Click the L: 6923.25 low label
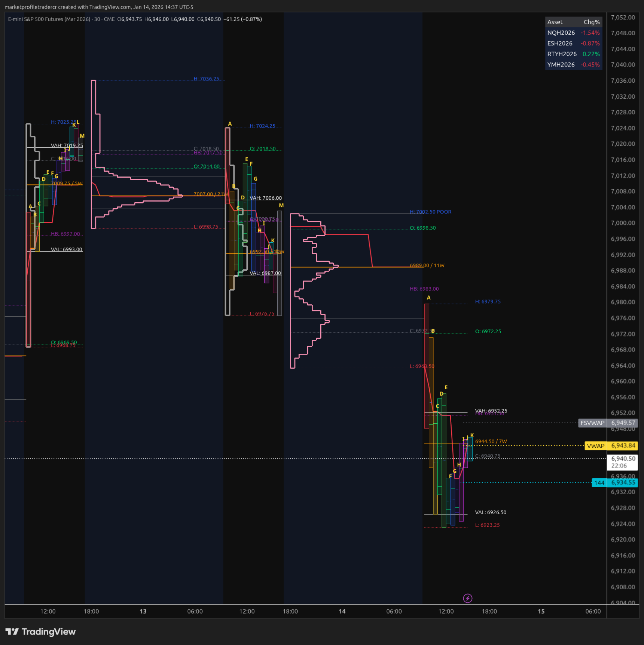Viewport: 644px width, 645px height. 487,525
